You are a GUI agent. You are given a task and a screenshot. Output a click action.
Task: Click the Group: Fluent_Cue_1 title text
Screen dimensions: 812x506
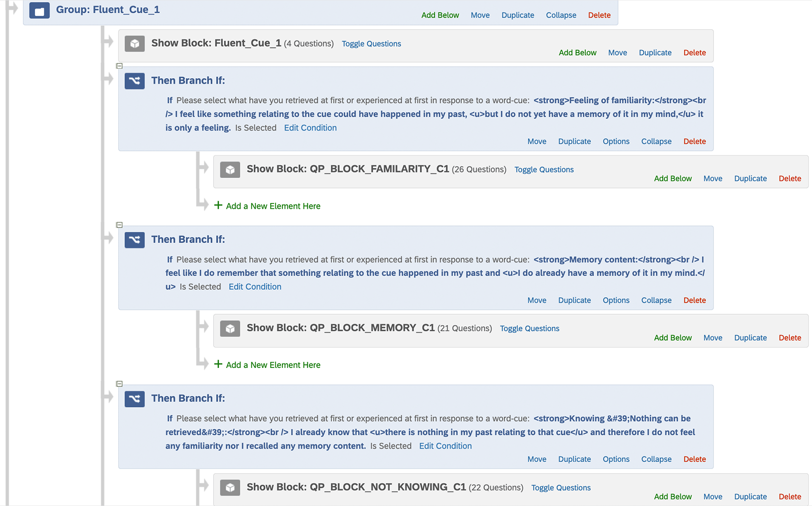108,10
